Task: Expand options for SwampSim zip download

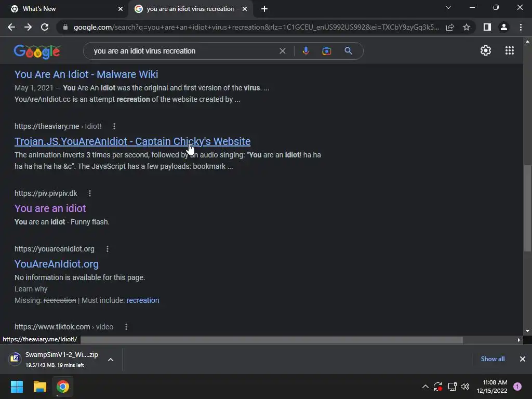Action: (x=111, y=360)
